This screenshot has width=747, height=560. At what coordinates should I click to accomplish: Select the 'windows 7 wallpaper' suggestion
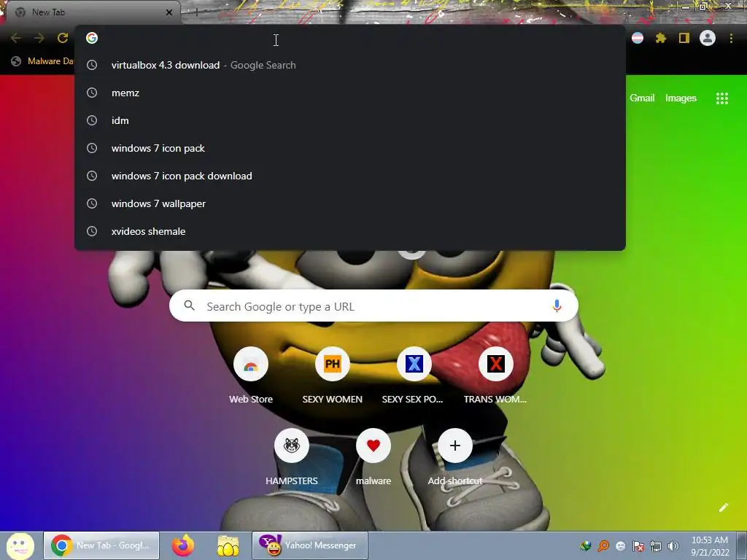(349, 203)
